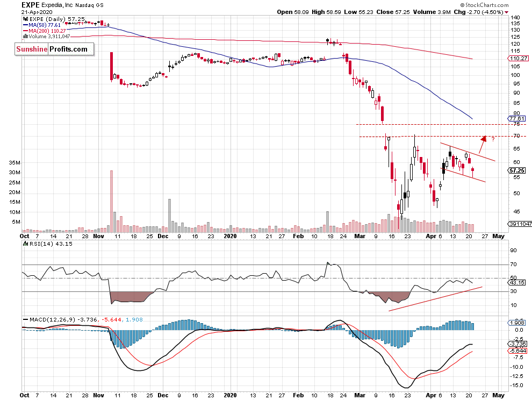The image size is (532, 400).
Task: Select the black MACD line swatch in the legend
Action: [x=25, y=319]
